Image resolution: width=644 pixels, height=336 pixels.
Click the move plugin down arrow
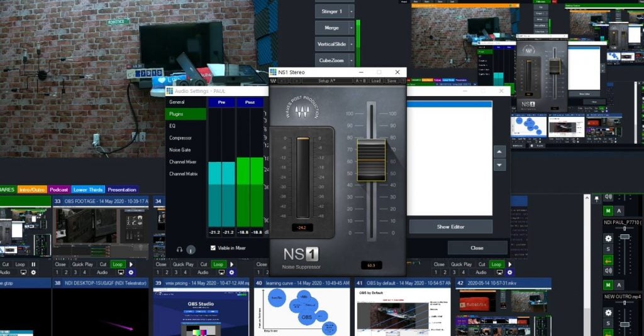[499, 165]
